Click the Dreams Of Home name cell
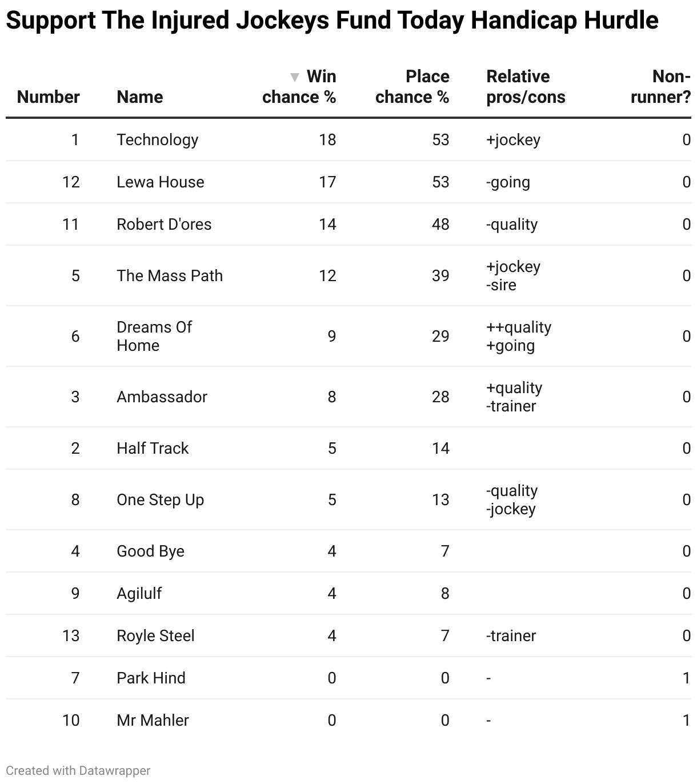This screenshot has width=697, height=784. tap(154, 336)
